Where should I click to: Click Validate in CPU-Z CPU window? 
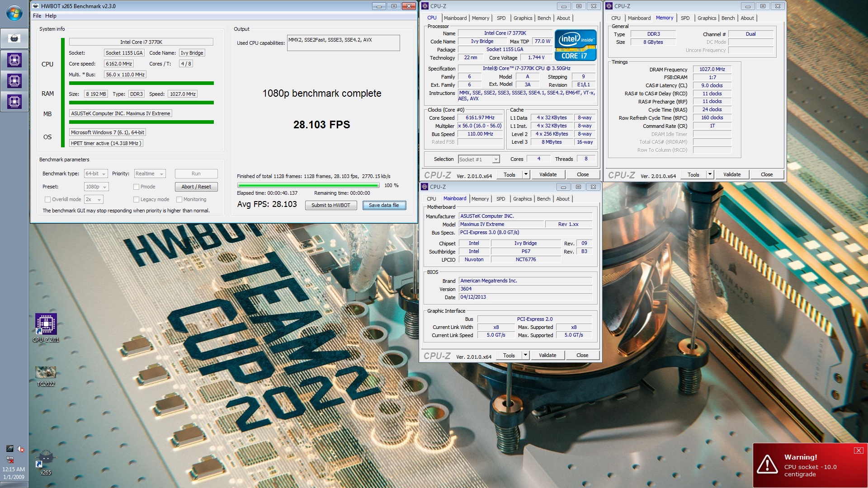[x=548, y=174]
